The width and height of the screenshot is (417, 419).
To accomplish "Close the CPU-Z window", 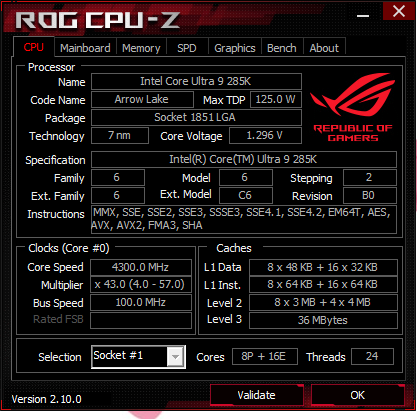I will (399, 11).
